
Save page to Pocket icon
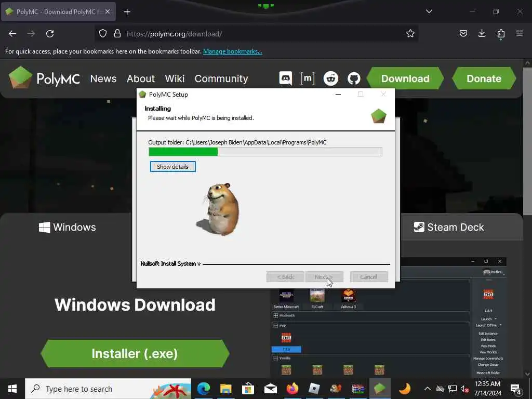(x=463, y=33)
